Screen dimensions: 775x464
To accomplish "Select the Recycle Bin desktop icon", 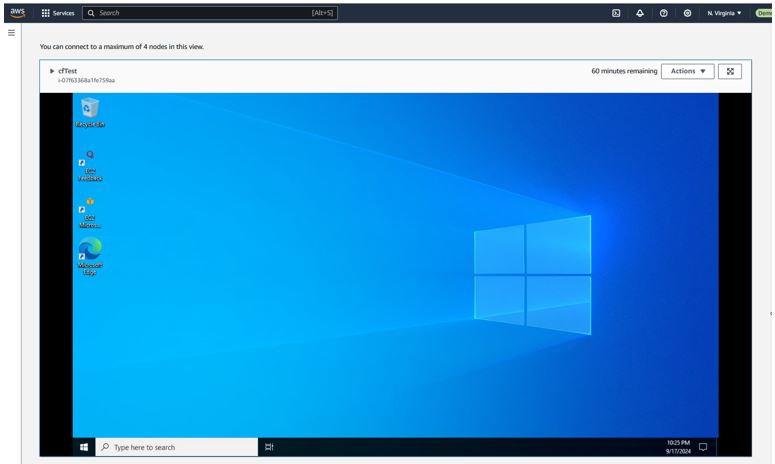I will coord(90,112).
